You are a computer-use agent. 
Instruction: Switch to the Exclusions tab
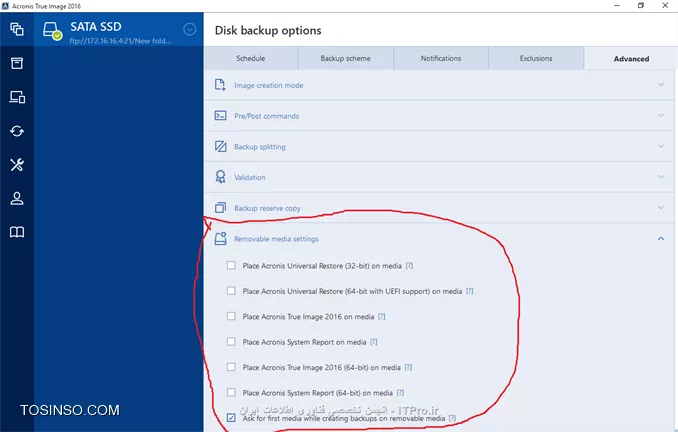tap(536, 58)
